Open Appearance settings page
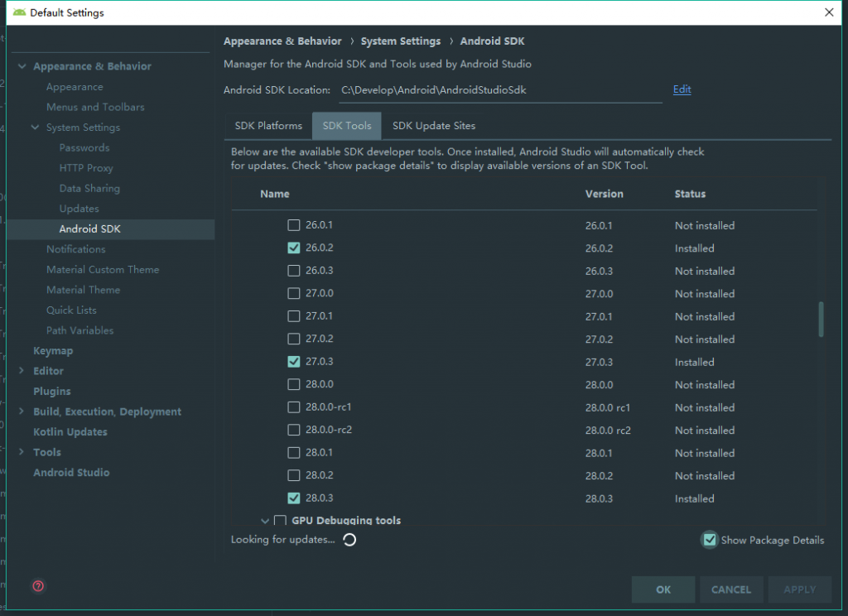This screenshot has height=616, width=848. (75, 87)
